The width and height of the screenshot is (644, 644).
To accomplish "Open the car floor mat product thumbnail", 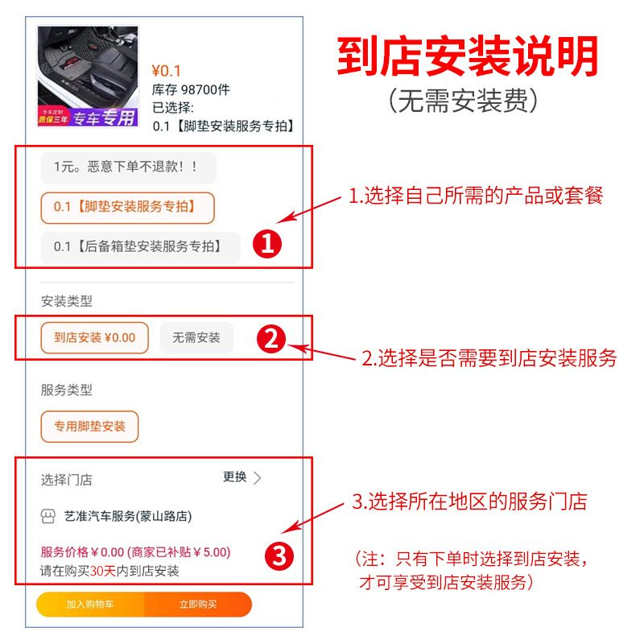I will pos(88,76).
